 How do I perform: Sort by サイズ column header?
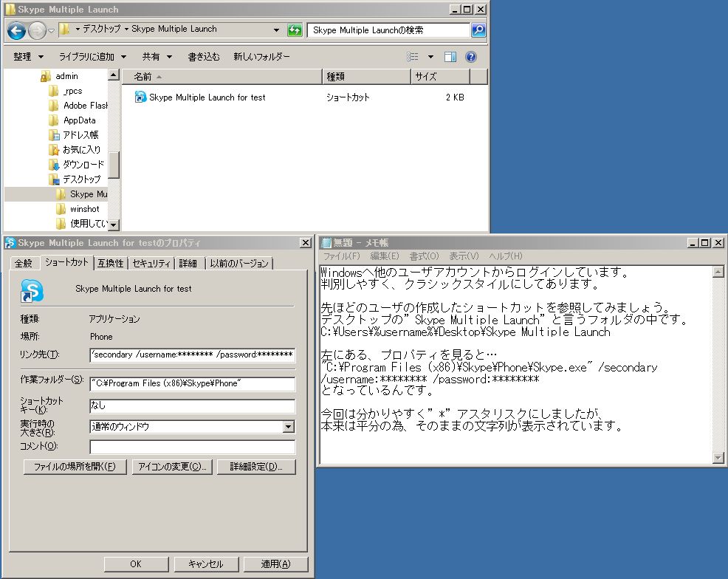[x=440, y=77]
